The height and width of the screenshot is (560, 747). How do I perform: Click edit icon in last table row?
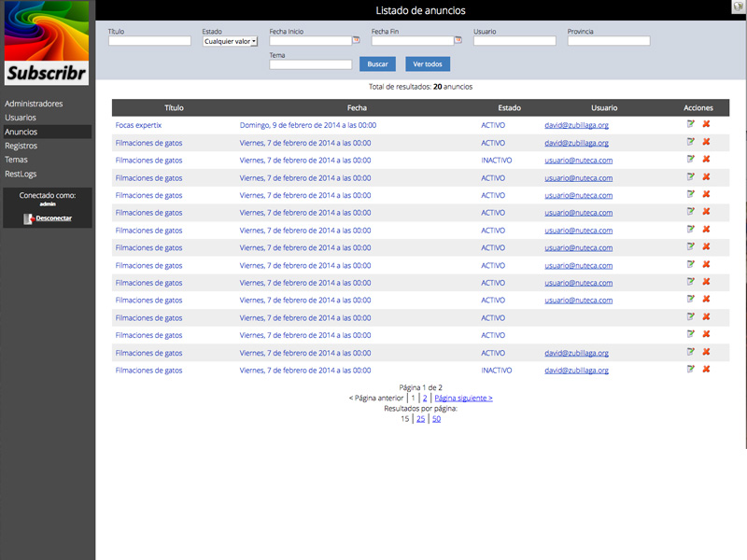tap(690, 370)
